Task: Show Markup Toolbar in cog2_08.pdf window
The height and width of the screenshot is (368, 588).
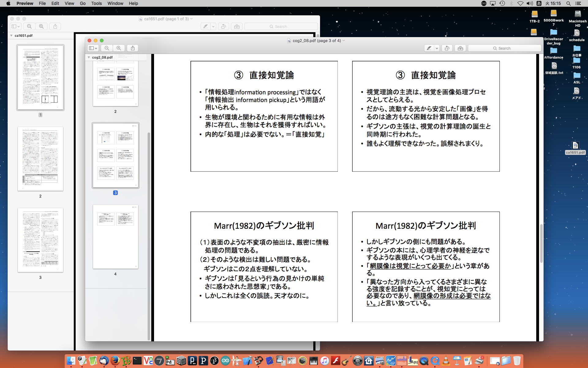Action: (460, 48)
